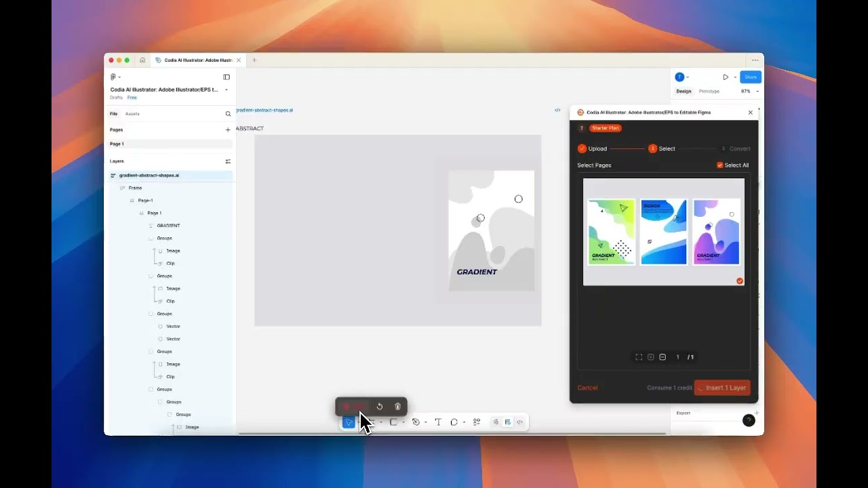Go to the Home icon in tab bar
The image size is (868, 488).
coord(142,60)
